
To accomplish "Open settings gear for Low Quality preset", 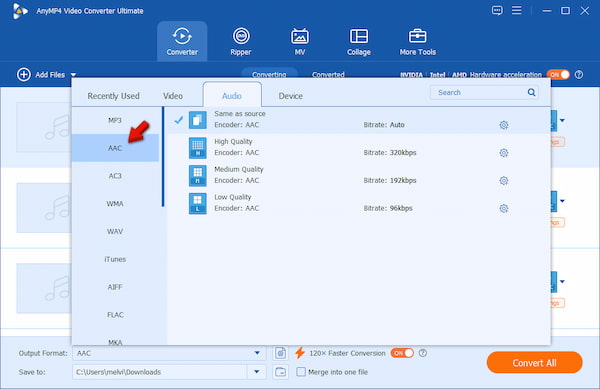I will tap(504, 208).
